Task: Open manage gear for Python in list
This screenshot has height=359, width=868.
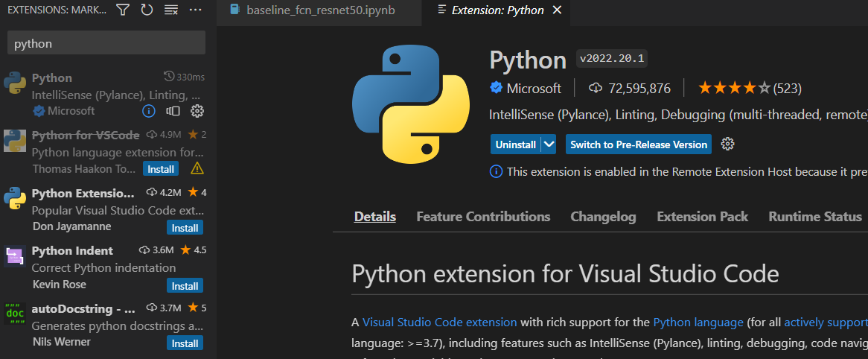Action: (197, 111)
